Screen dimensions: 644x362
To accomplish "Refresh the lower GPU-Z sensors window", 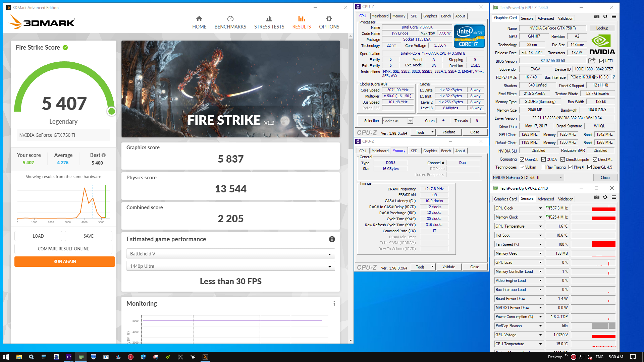I will click(605, 197).
